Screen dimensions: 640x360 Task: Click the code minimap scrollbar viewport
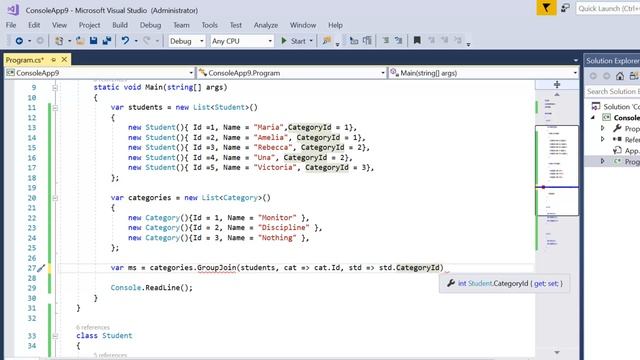[x=557, y=171]
